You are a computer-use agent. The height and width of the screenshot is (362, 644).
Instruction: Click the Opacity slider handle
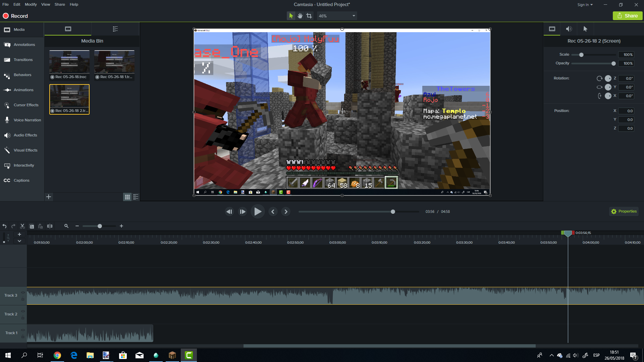pyautogui.click(x=613, y=63)
